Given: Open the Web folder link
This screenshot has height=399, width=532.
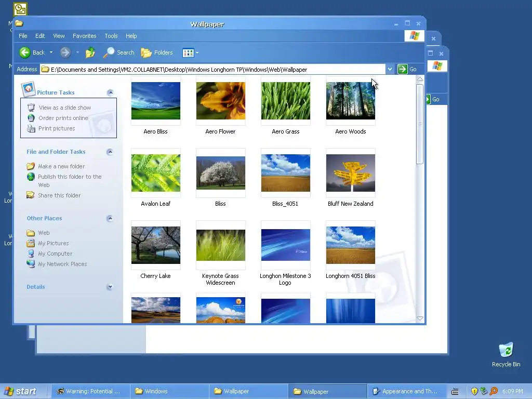Looking at the screenshot, I should point(44,233).
